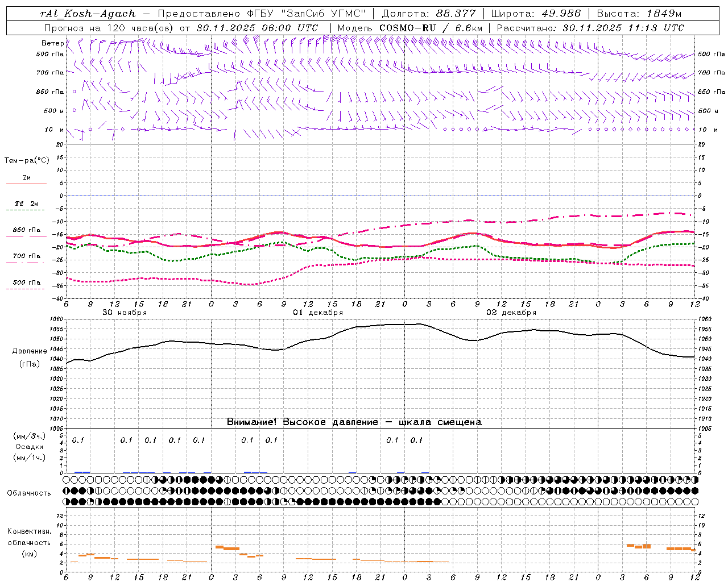
Task: Click the Конвективн. convective cloud label
Action: tap(29, 531)
